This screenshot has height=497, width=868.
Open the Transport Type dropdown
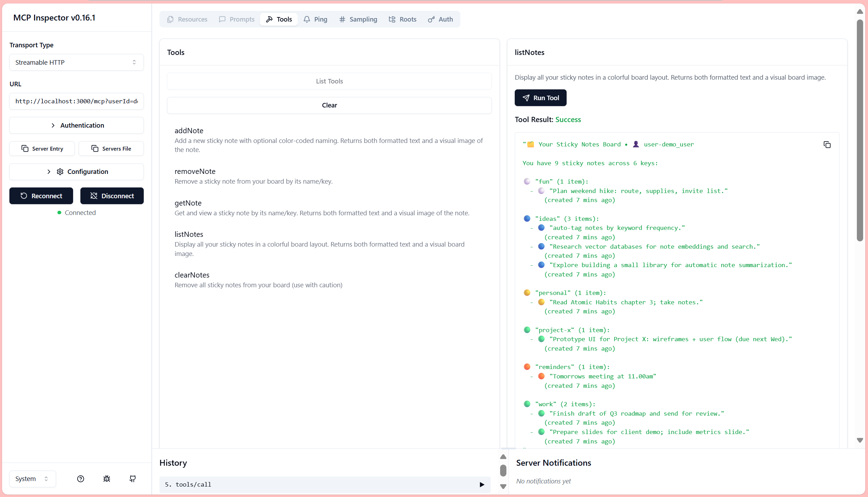click(x=77, y=62)
